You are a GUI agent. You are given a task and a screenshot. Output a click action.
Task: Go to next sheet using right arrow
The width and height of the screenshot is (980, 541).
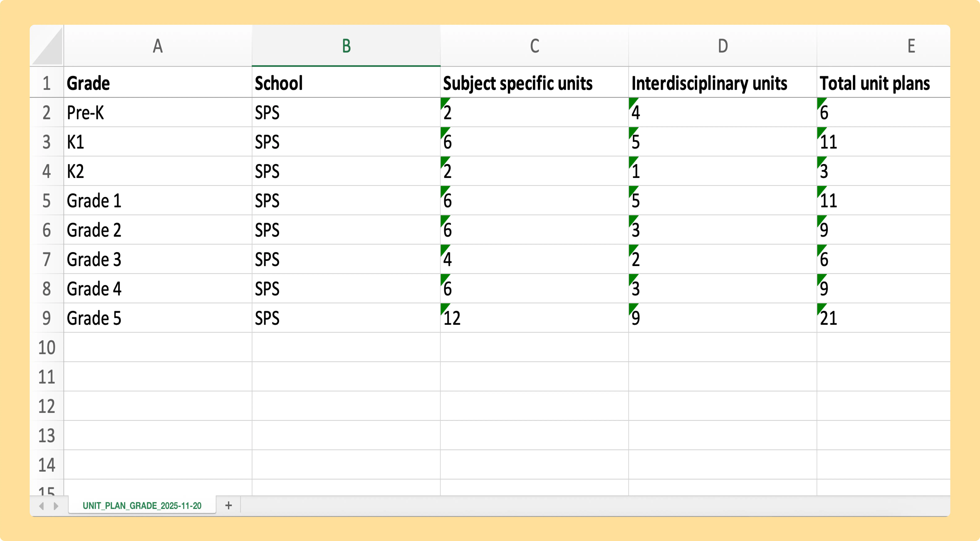56,506
